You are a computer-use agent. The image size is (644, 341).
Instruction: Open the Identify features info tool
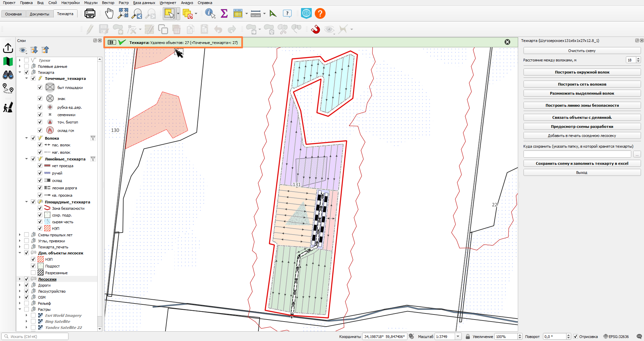pos(210,13)
